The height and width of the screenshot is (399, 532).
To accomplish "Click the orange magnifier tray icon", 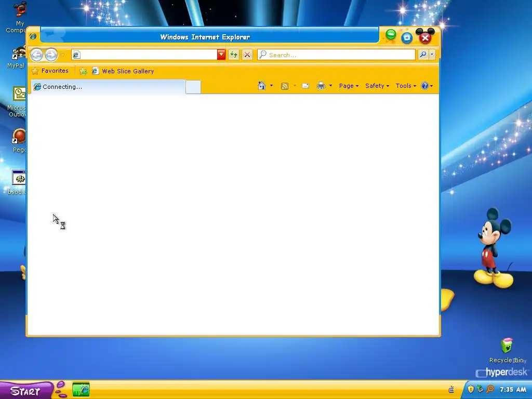I will tap(490, 389).
